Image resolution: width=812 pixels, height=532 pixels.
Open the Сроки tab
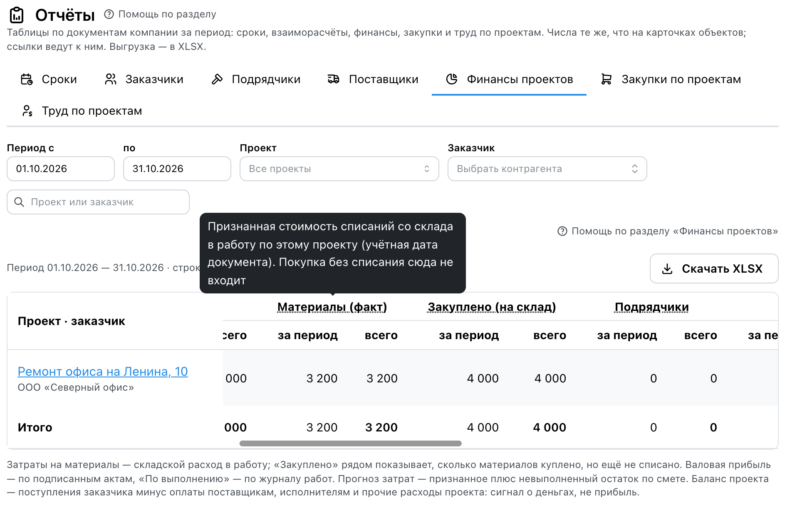point(49,79)
